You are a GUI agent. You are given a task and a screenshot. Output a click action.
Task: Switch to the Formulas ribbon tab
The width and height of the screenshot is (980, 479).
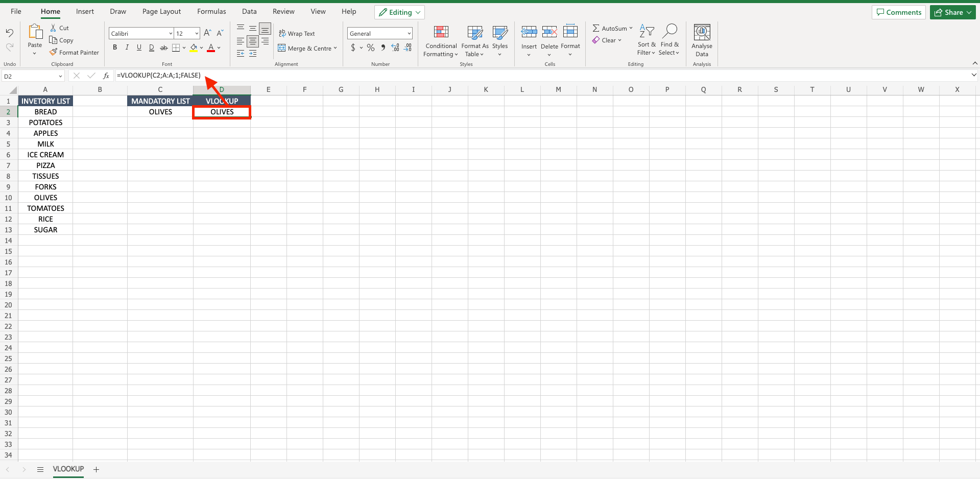(211, 11)
